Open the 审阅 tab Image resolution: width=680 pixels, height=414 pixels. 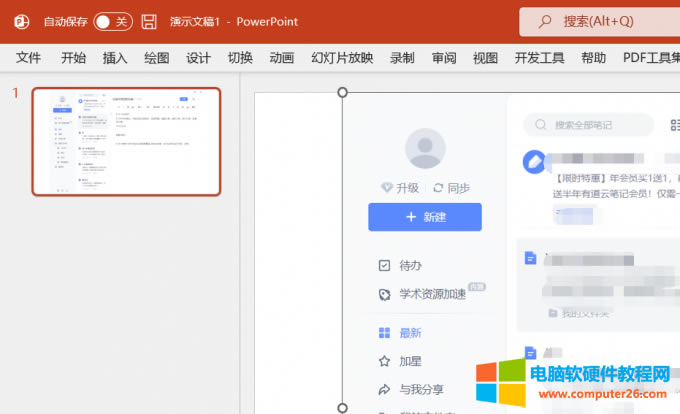pos(444,58)
